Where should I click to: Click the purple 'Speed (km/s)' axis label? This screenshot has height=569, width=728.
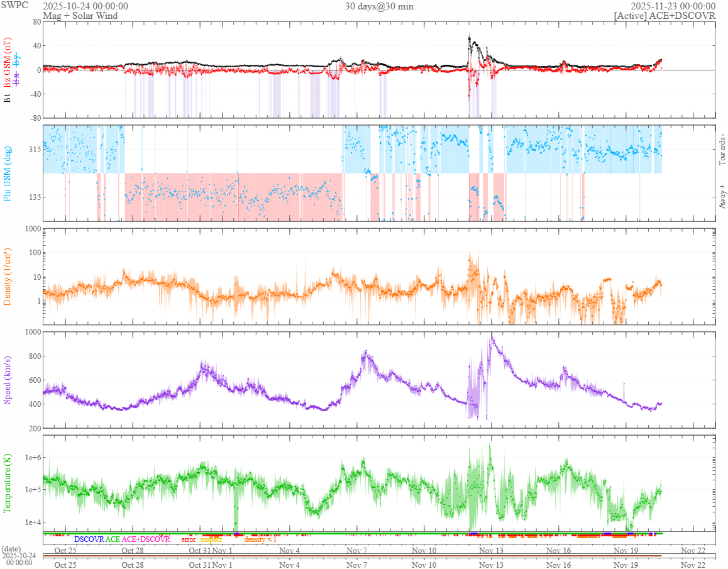tap(7, 380)
